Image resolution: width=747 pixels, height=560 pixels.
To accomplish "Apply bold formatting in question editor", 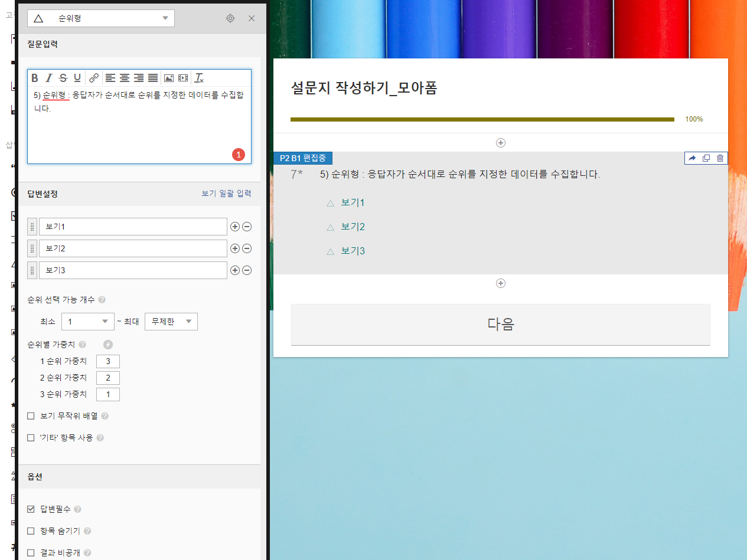I will click(35, 78).
